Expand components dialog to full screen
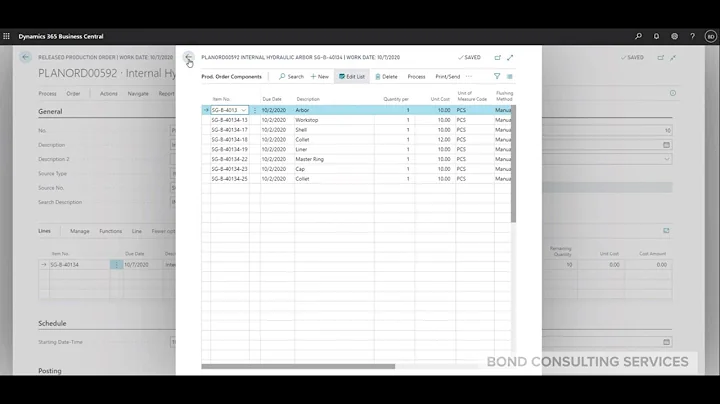Image resolution: width=720 pixels, height=404 pixels. pyautogui.click(x=510, y=57)
